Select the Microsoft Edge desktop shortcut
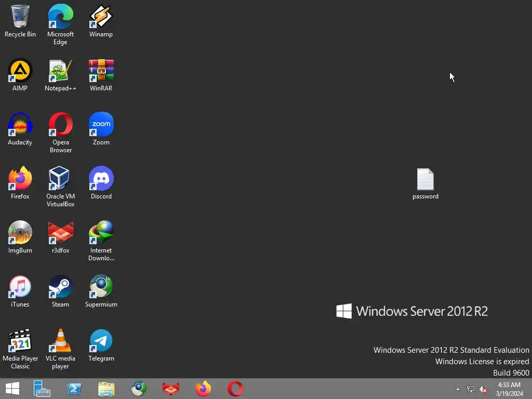Screen dimensions: 532x399 tap(60, 24)
